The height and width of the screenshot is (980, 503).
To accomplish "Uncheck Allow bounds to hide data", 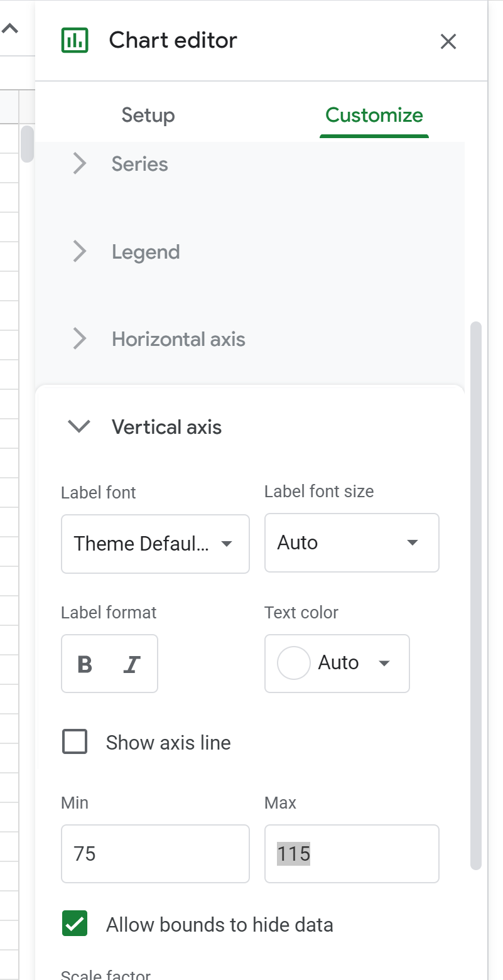I will (x=75, y=924).
